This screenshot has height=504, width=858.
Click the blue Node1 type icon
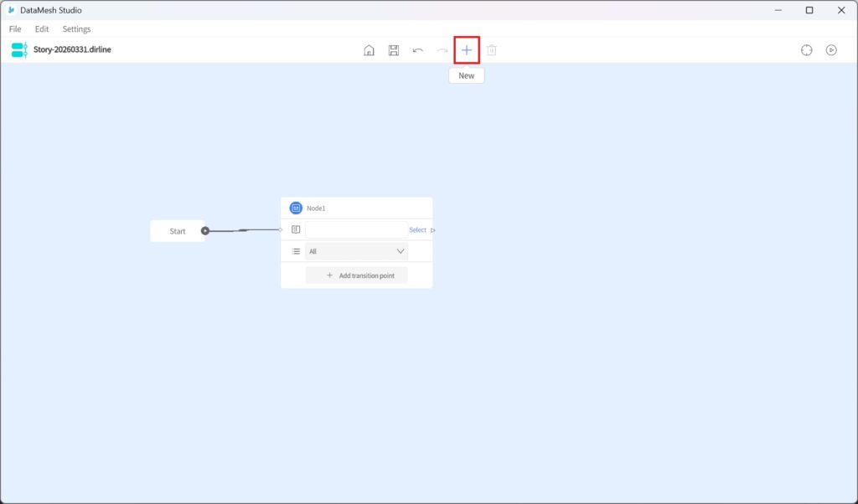point(296,208)
